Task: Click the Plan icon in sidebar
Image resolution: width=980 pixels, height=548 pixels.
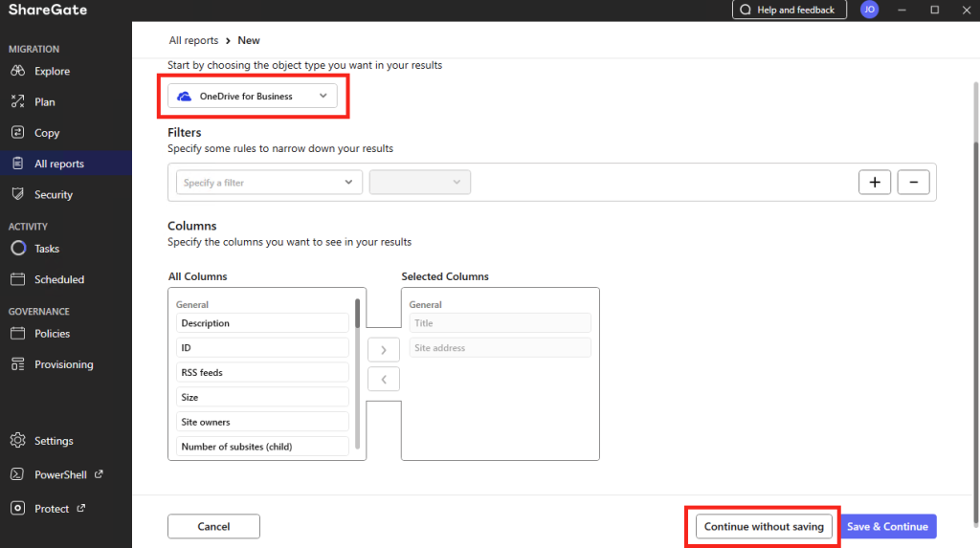Action: pos(17,101)
